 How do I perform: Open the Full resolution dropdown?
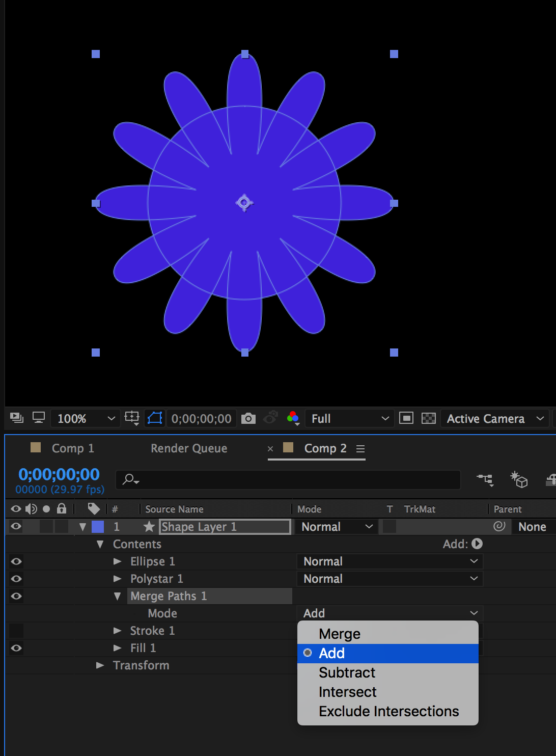(x=349, y=418)
